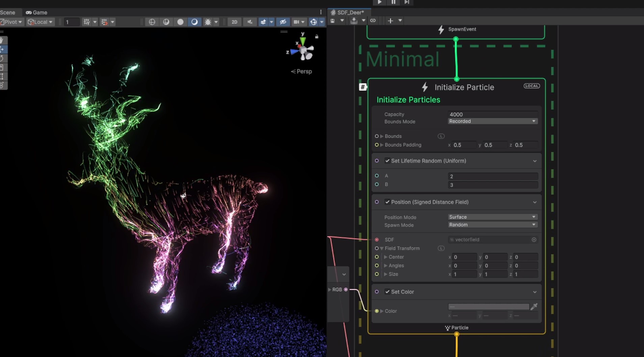
Task: Click the compile graph icon
Action: click(x=354, y=21)
